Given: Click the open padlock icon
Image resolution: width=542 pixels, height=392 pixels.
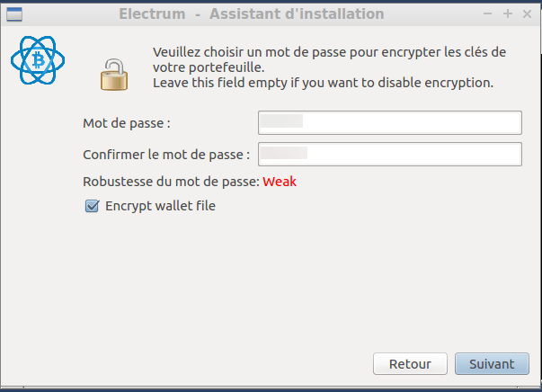Looking at the screenshot, I should tap(114, 75).
